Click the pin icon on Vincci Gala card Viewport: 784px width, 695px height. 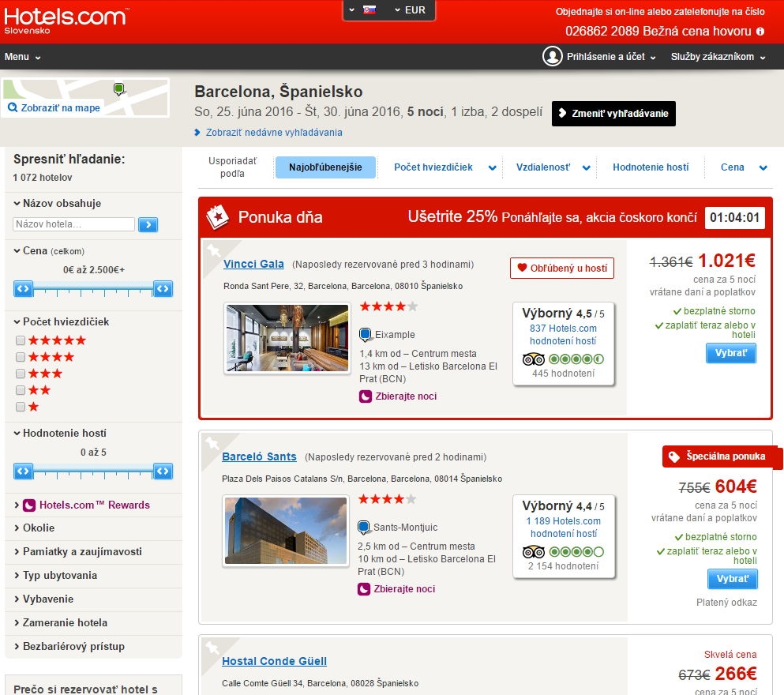click(214, 251)
